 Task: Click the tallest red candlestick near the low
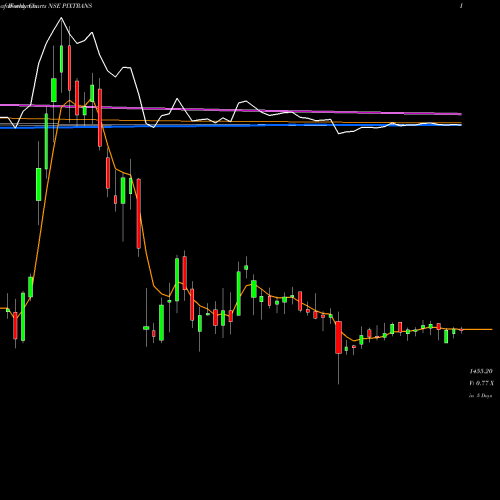click(x=339, y=337)
